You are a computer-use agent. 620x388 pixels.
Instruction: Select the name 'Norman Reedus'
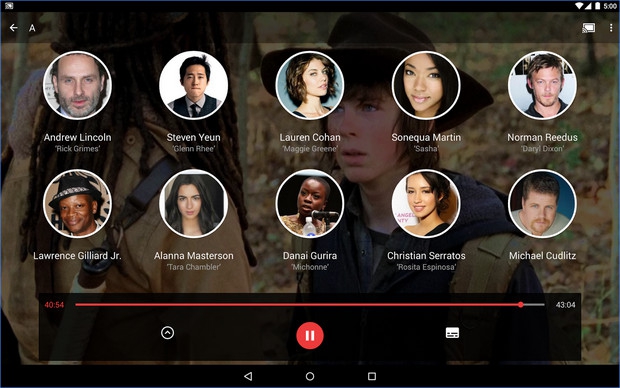coord(542,137)
